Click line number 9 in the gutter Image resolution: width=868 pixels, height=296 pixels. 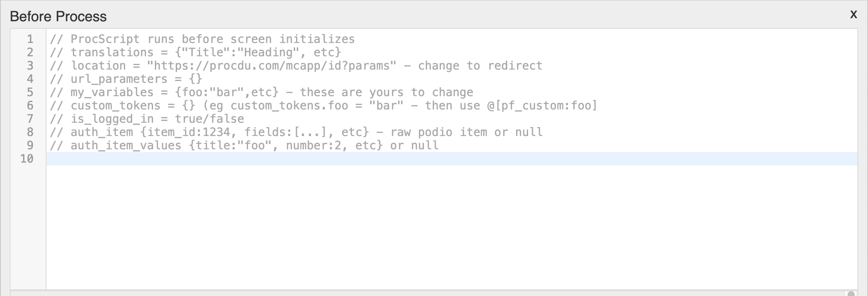[x=30, y=146]
